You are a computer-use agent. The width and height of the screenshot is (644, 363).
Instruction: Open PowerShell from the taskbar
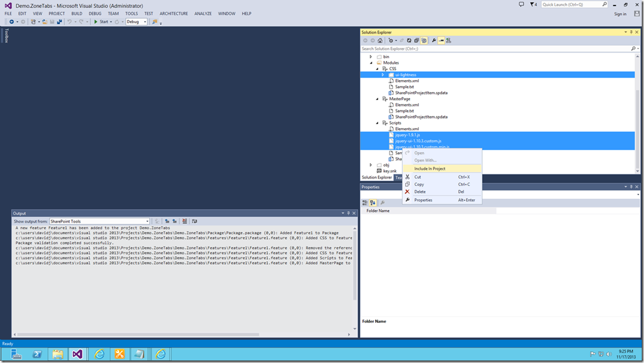click(x=37, y=354)
